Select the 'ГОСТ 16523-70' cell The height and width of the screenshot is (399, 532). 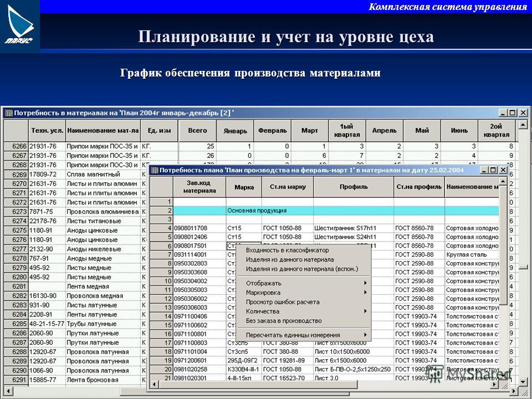coord(288,378)
